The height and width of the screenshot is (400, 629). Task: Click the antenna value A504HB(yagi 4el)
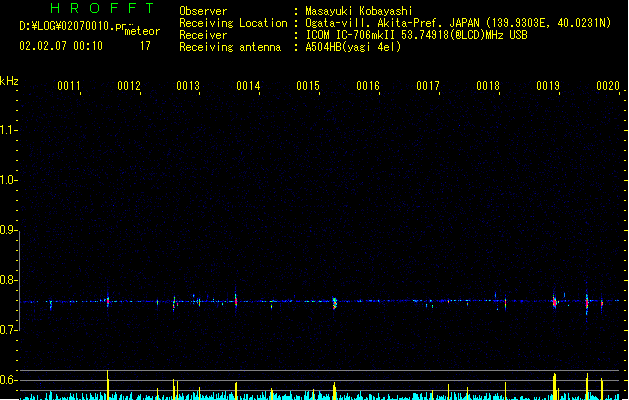(x=353, y=47)
